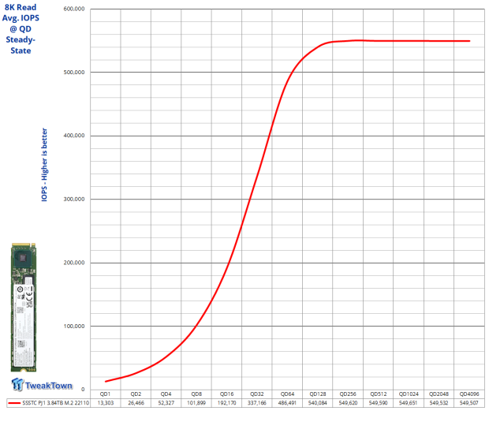The image size is (489, 448).
Task: Click the QD128 column header
Action: (318, 394)
